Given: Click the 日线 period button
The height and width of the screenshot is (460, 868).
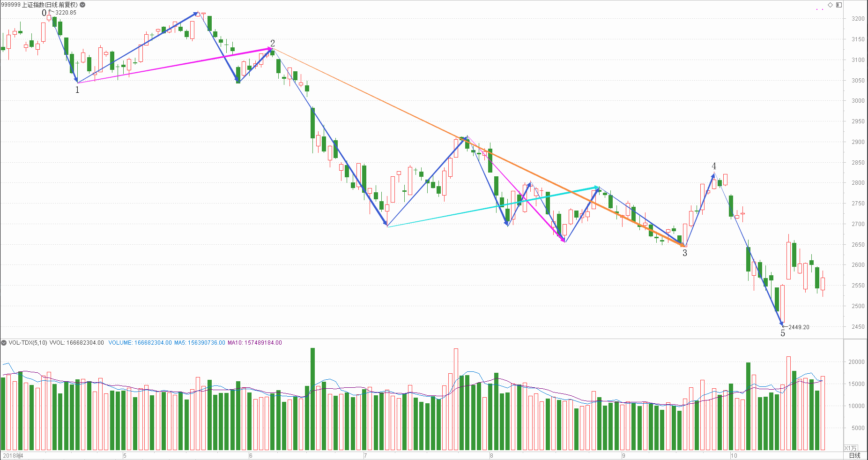Looking at the screenshot, I should (855, 455).
